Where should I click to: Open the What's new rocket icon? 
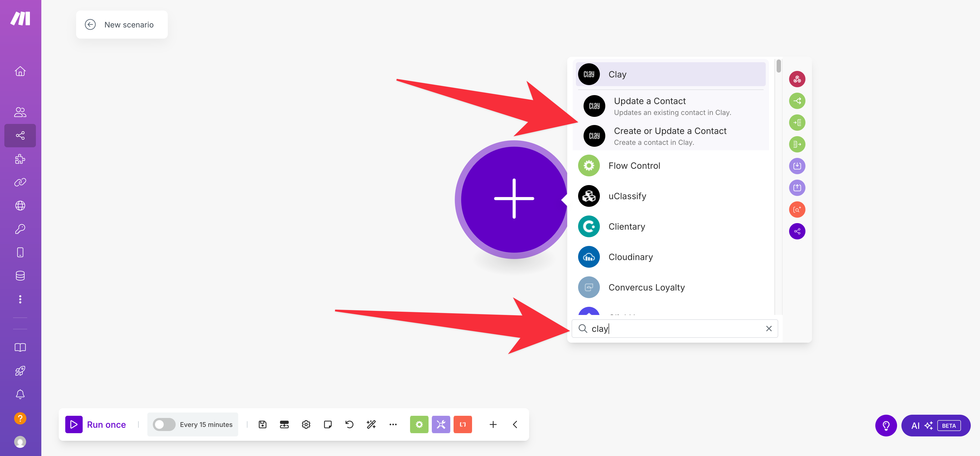(x=20, y=370)
